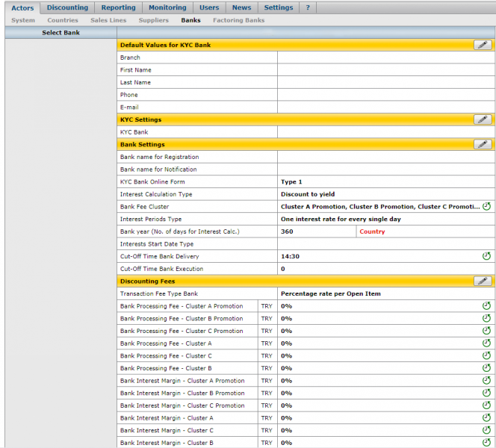
Task: Open history icon for Cut-Off Time Bank Delivery
Action: point(486,256)
